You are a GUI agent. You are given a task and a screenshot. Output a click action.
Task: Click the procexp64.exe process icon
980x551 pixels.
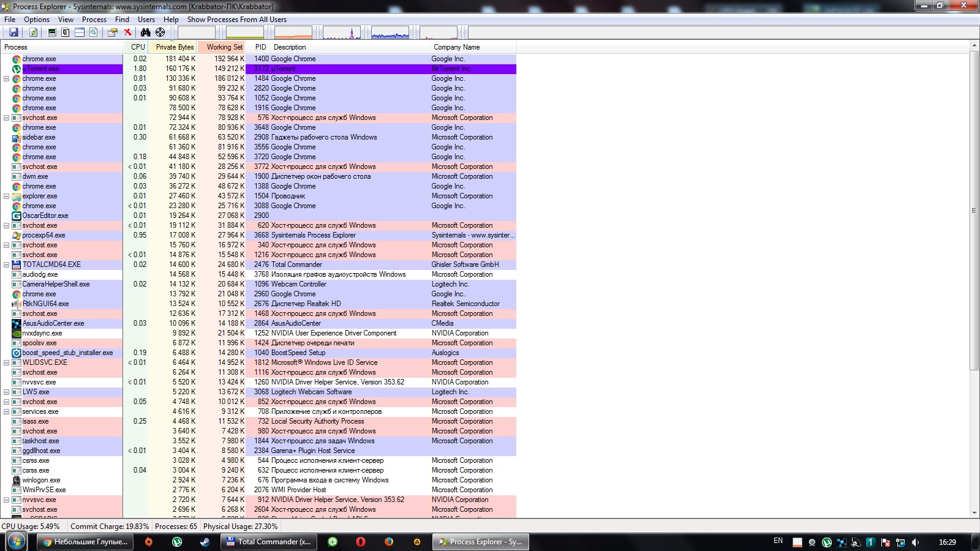pyautogui.click(x=17, y=235)
